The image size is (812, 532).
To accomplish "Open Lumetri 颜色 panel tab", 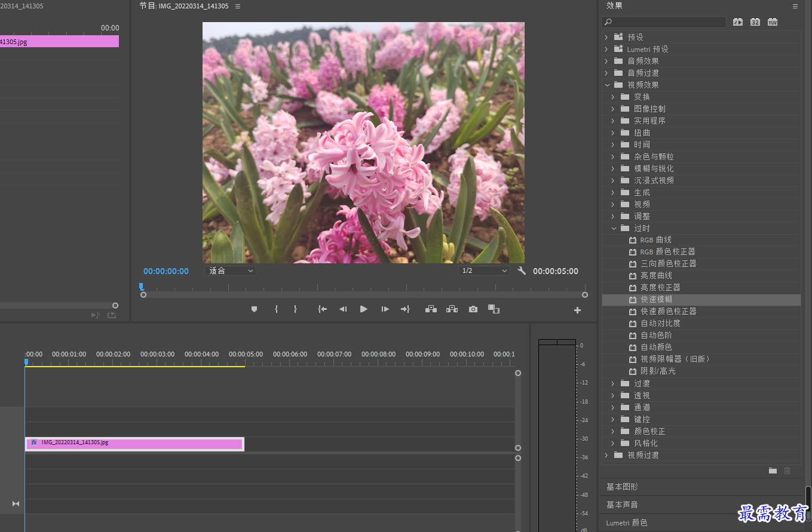I will pos(627,522).
